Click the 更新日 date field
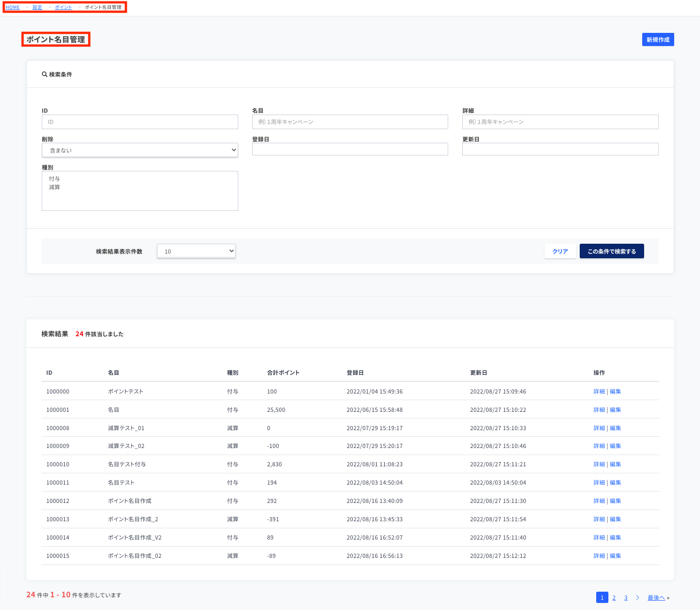Viewport: 700px width, 610px height. (x=560, y=149)
